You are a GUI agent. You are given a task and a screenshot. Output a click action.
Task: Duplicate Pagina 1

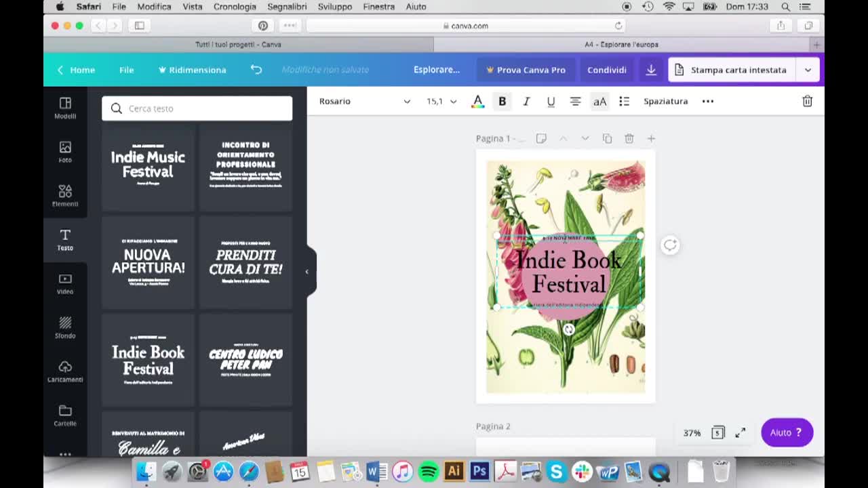pyautogui.click(x=607, y=138)
